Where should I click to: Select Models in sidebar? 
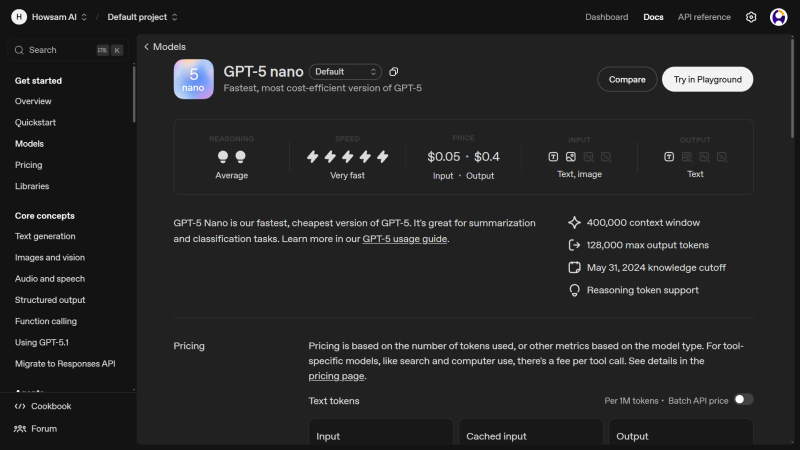(29, 144)
